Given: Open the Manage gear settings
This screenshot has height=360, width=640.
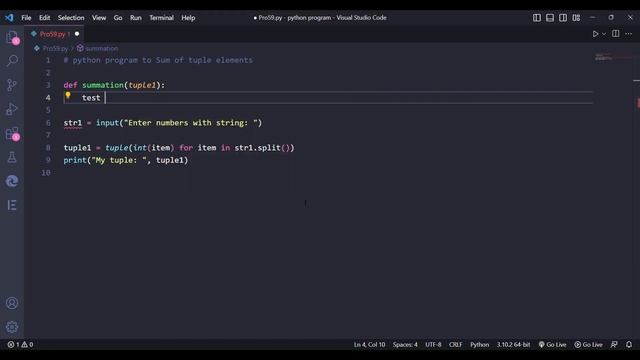Looking at the screenshot, I should pos(12,327).
